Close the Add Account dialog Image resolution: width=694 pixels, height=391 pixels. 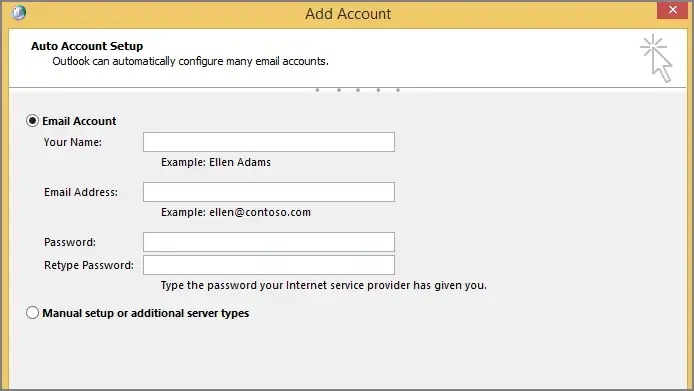coord(672,10)
